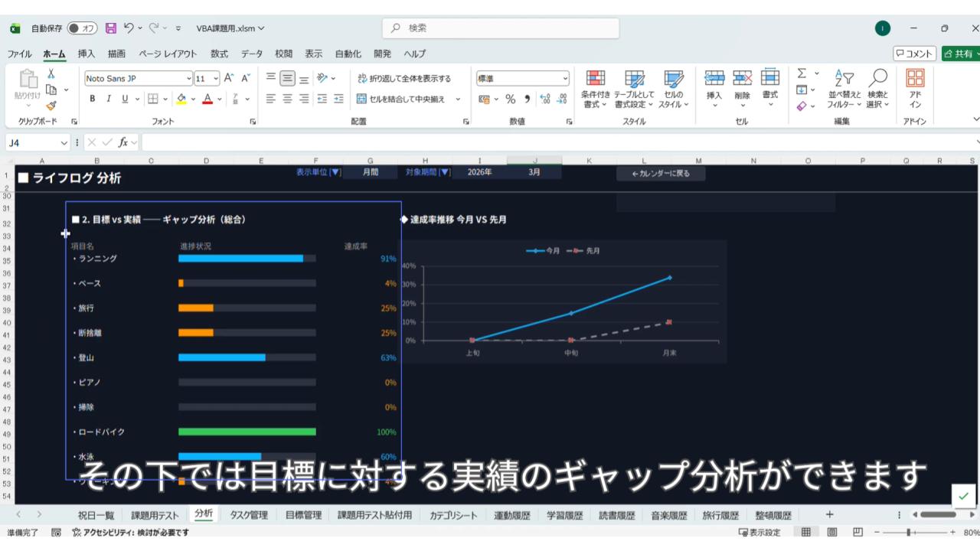Open the Name Box dropdown arrow

pyautogui.click(x=64, y=142)
